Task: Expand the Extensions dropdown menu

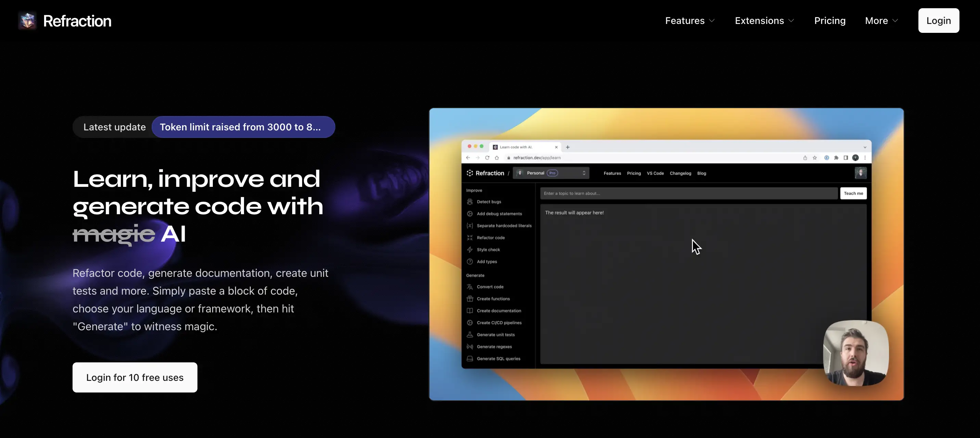Action: tap(764, 21)
